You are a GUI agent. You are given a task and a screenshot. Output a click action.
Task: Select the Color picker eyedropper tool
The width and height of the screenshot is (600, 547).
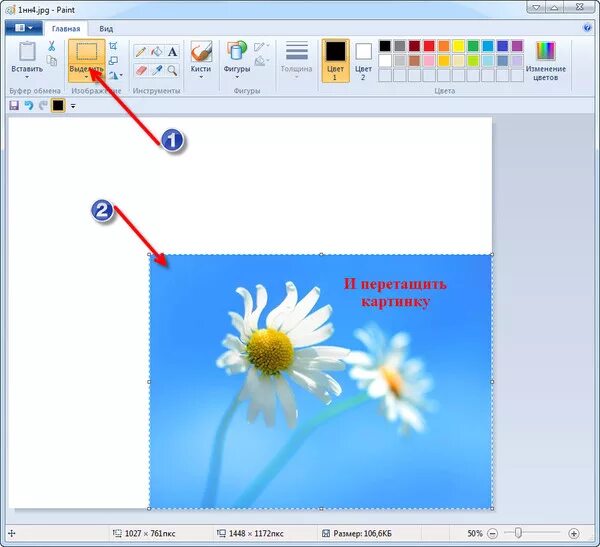[157, 70]
